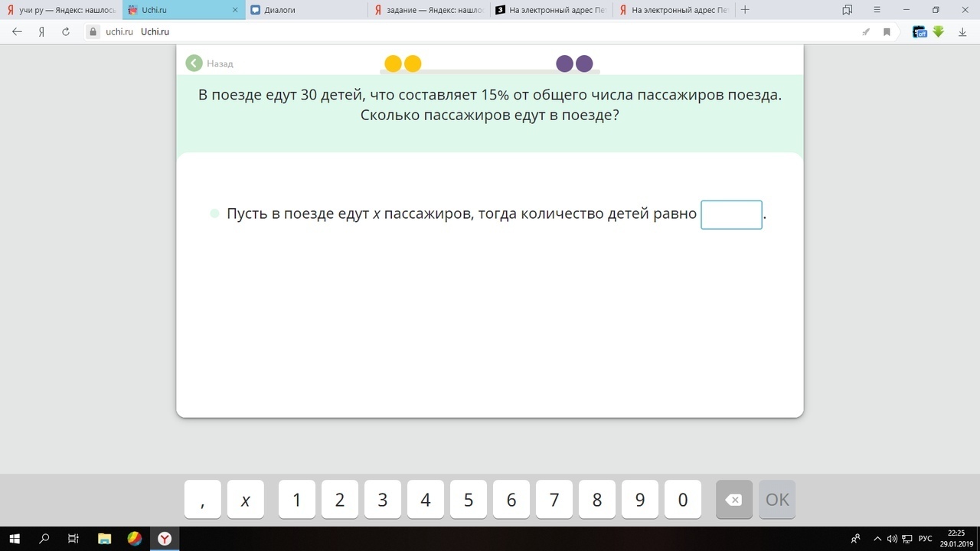
Task: Open downloads via the arrow icon
Action: [962, 31]
